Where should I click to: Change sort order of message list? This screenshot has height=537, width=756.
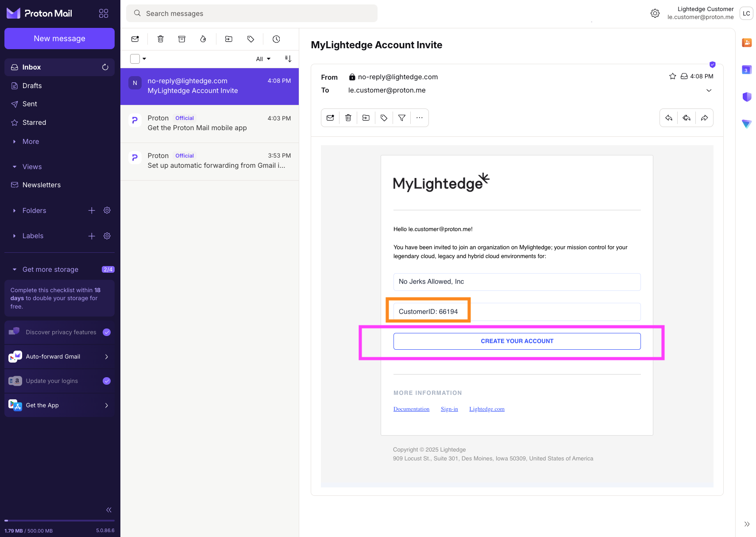click(288, 59)
